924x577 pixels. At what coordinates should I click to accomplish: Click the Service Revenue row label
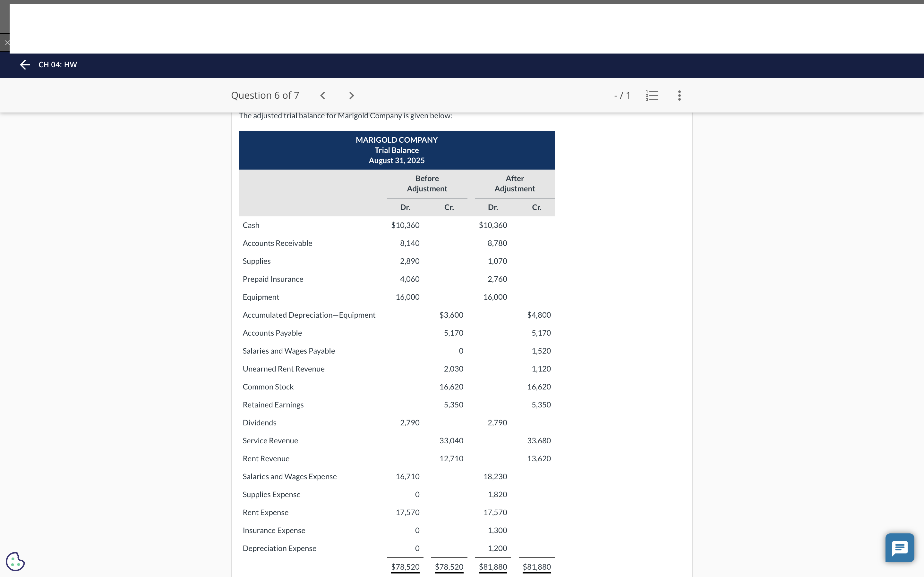pyautogui.click(x=270, y=440)
